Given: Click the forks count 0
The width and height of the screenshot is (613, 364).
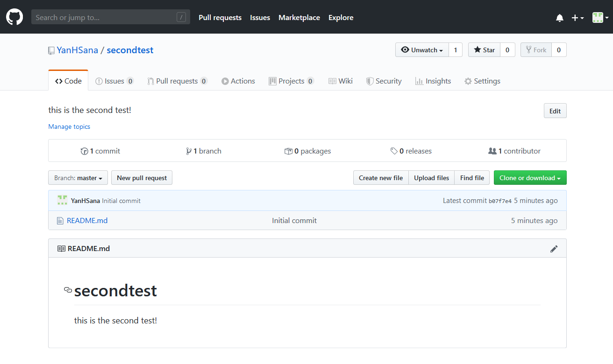Looking at the screenshot, I should pyautogui.click(x=559, y=50).
